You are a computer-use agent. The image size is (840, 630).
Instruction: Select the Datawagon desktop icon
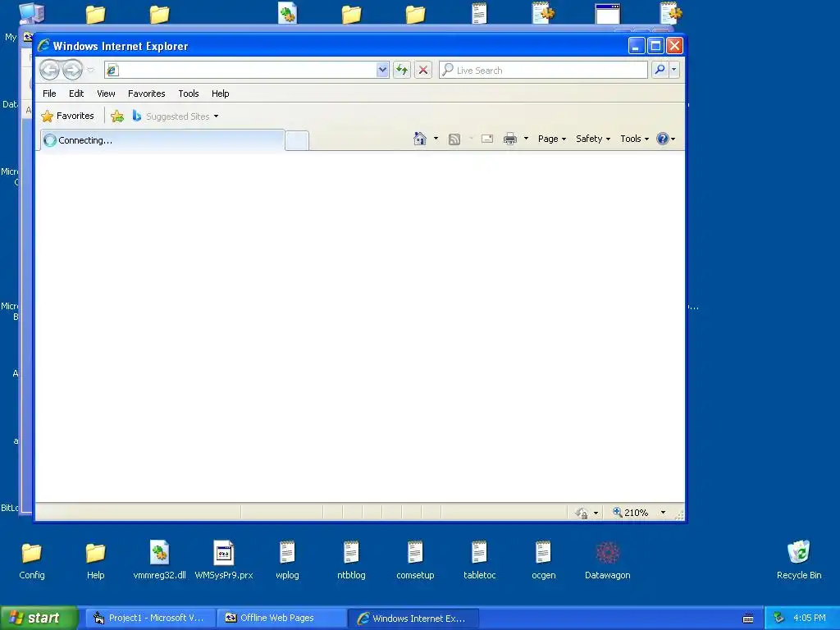(608, 559)
